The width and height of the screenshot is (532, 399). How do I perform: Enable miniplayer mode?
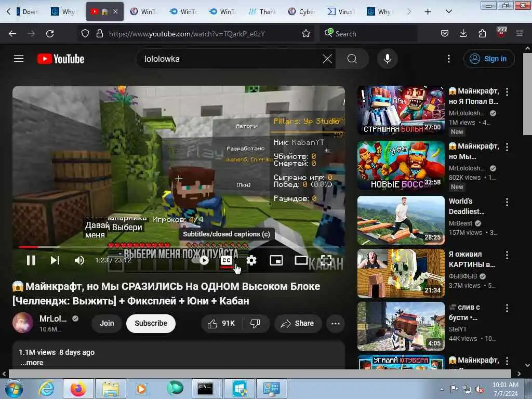click(x=276, y=260)
